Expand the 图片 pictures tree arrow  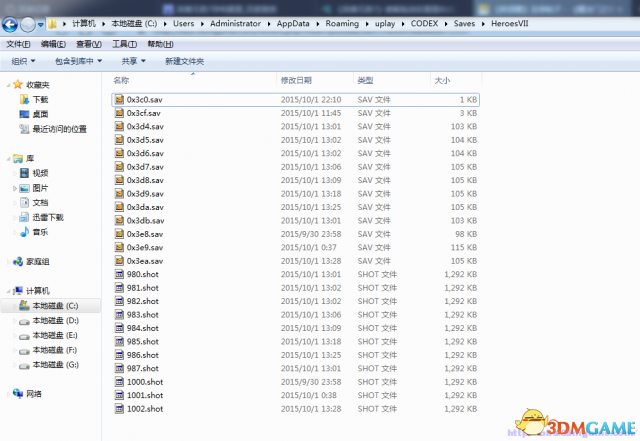click(15, 188)
